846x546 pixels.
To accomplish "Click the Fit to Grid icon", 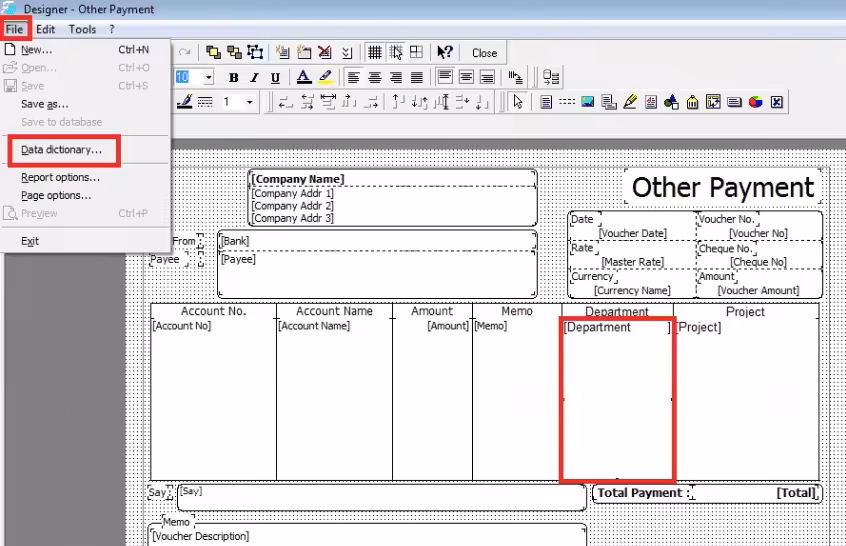I will pyautogui.click(x=416, y=52).
